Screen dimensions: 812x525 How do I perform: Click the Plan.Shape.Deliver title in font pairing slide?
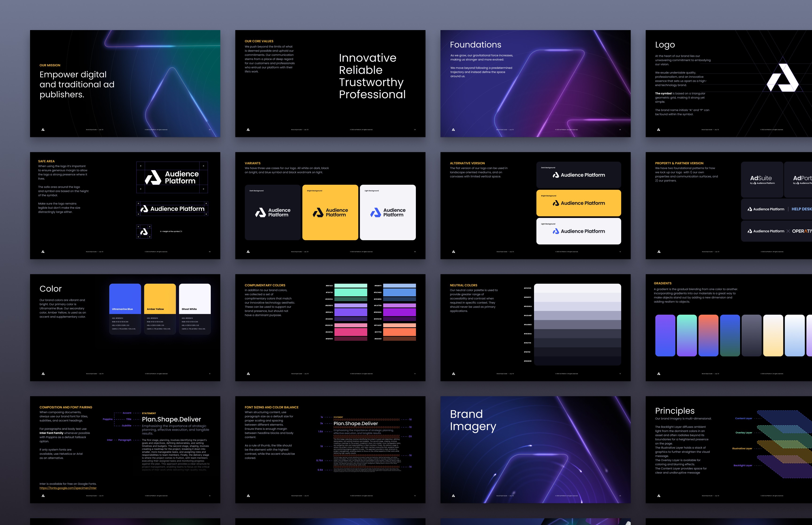pyautogui.click(x=171, y=419)
